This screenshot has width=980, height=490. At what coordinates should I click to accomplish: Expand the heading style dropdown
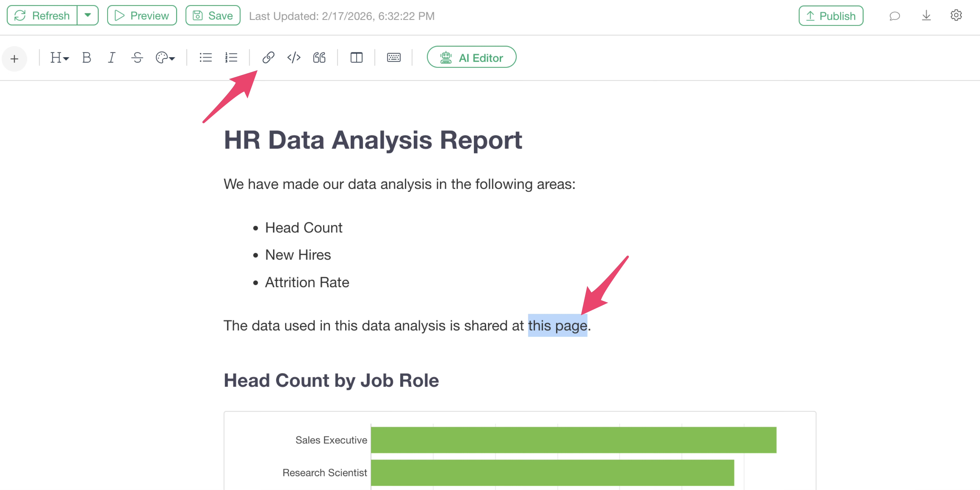tap(59, 57)
